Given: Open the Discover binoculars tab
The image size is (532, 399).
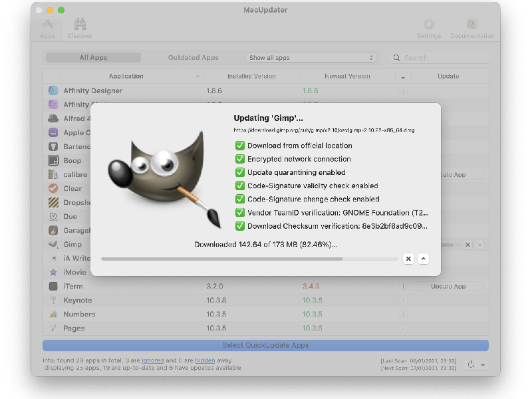Looking at the screenshot, I should pos(80,29).
